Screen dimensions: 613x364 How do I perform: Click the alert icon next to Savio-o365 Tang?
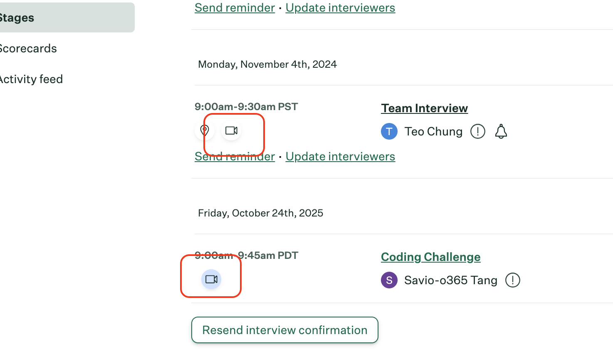coord(513,280)
